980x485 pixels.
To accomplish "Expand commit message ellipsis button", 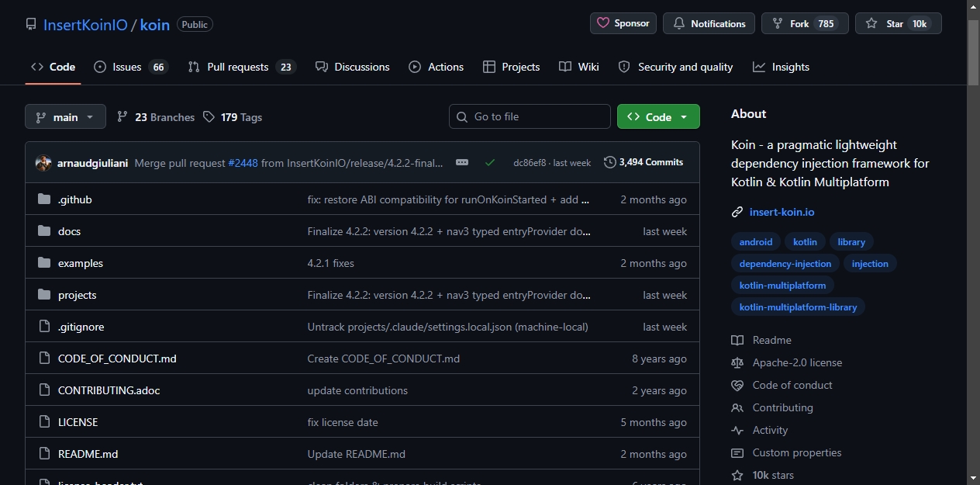I will point(462,162).
